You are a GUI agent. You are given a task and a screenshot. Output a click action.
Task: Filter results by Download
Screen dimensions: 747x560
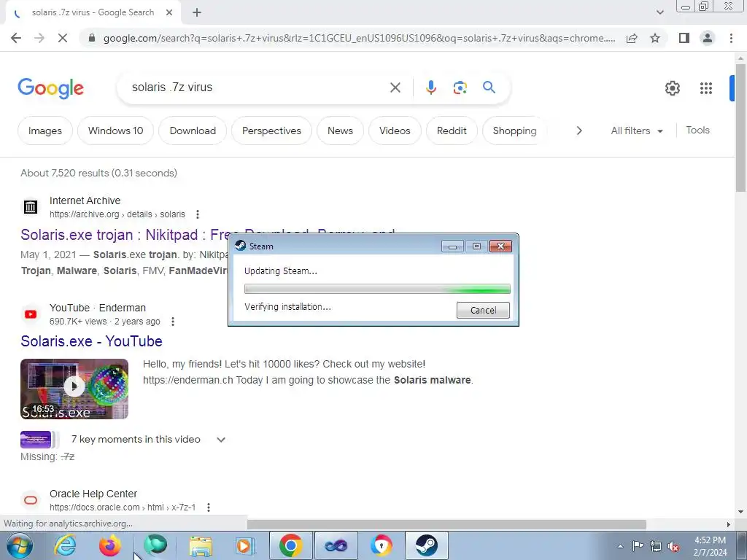(x=193, y=131)
